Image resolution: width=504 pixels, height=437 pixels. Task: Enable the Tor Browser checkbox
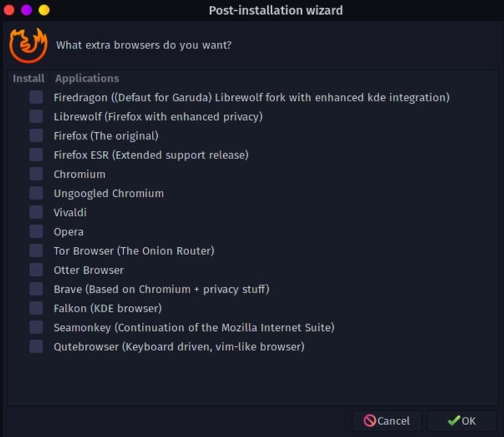click(x=36, y=250)
